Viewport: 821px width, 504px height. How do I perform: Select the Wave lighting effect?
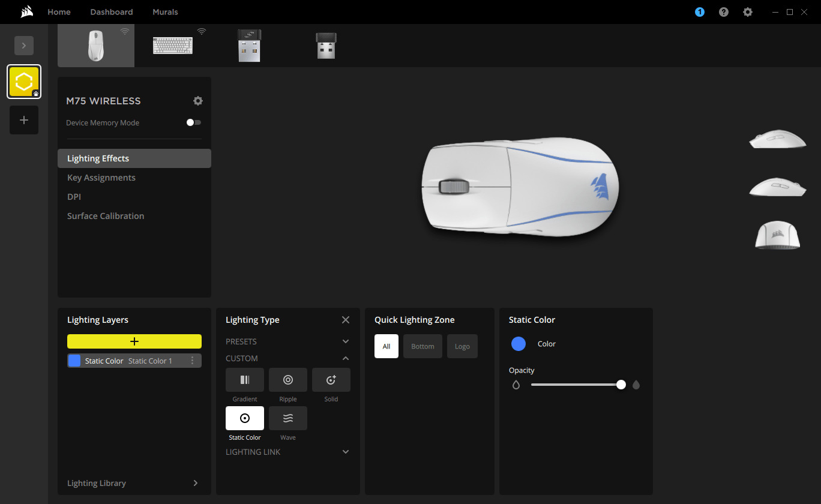(x=288, y=418)
